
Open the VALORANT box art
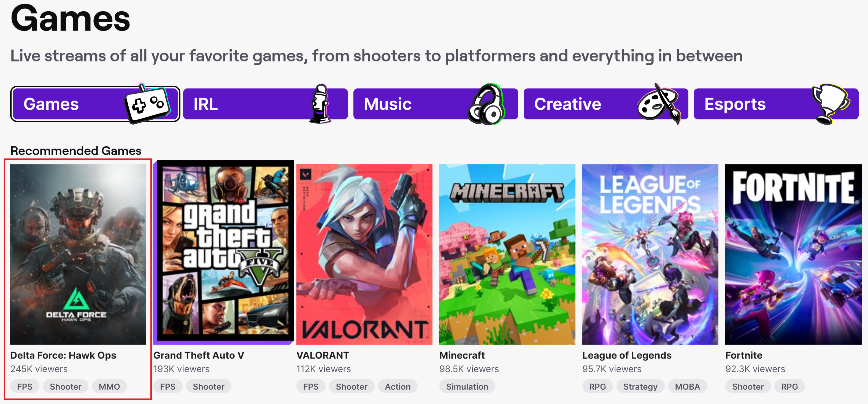tap(364, 254)
